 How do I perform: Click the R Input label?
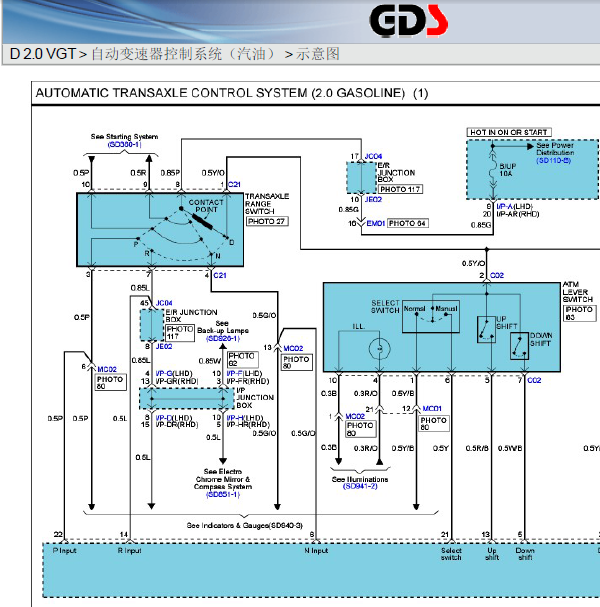point(130,550)
